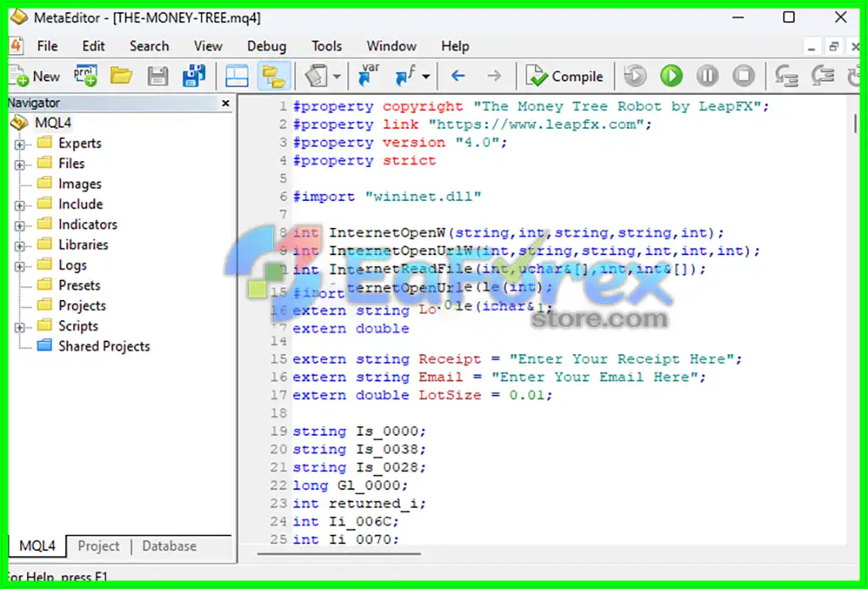This screenshot has width=868, height=589.
Task: Open the Window menu
Action: [x=392, y=46]
